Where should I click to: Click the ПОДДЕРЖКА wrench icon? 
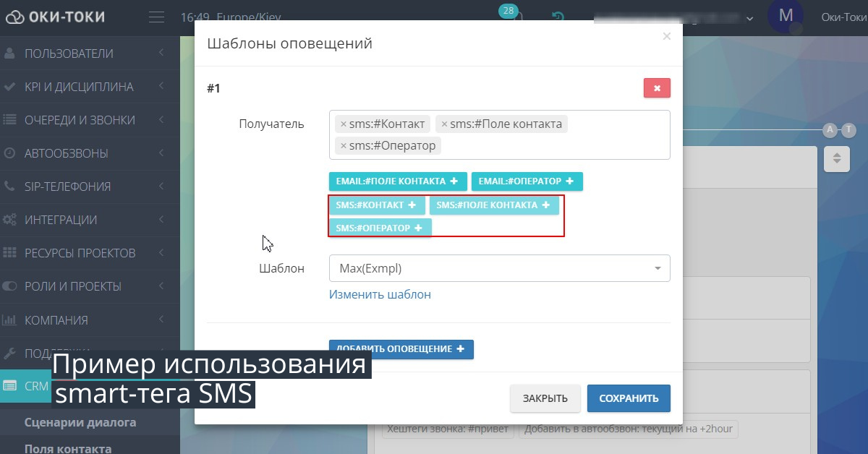(x=10, y=352)
